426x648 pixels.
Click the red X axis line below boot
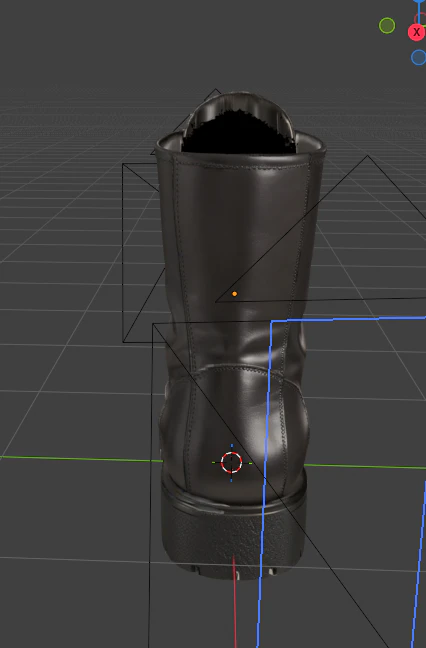[235, 601]
